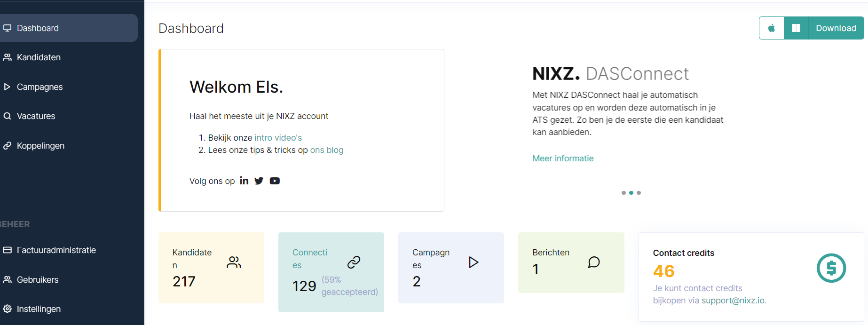Click the Dashboard page title
This screenshot has width=868, height=325.
click(x=191, y=28)
